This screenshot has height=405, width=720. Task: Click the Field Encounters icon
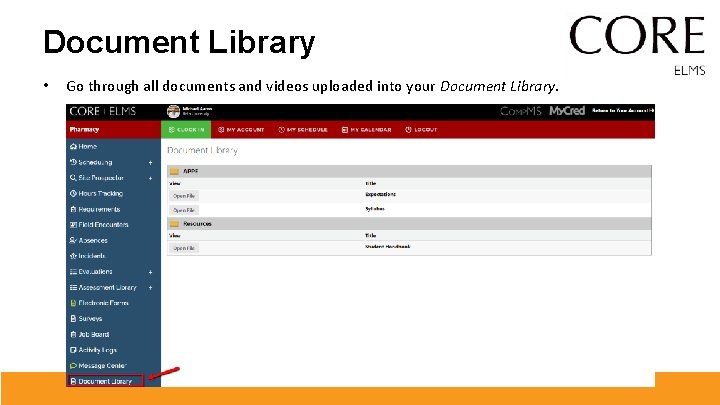coord(73,225)
